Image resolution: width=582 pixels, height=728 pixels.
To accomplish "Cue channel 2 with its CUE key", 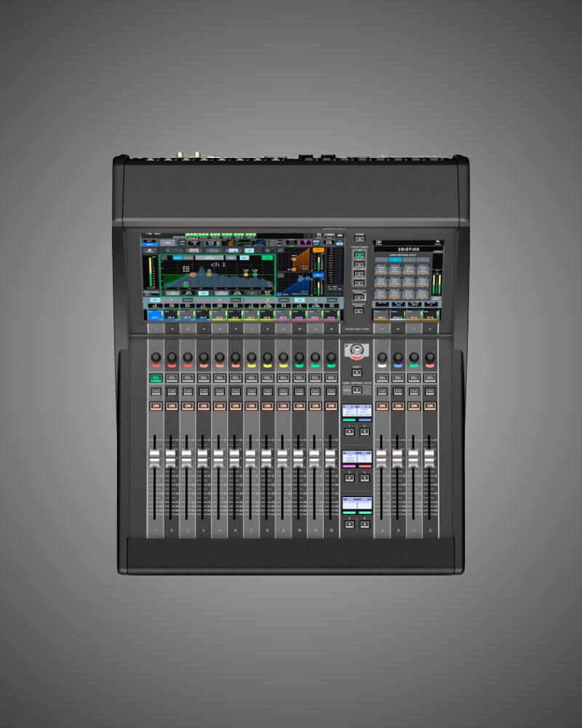I will pyautogui.click(x=172, y=392).
